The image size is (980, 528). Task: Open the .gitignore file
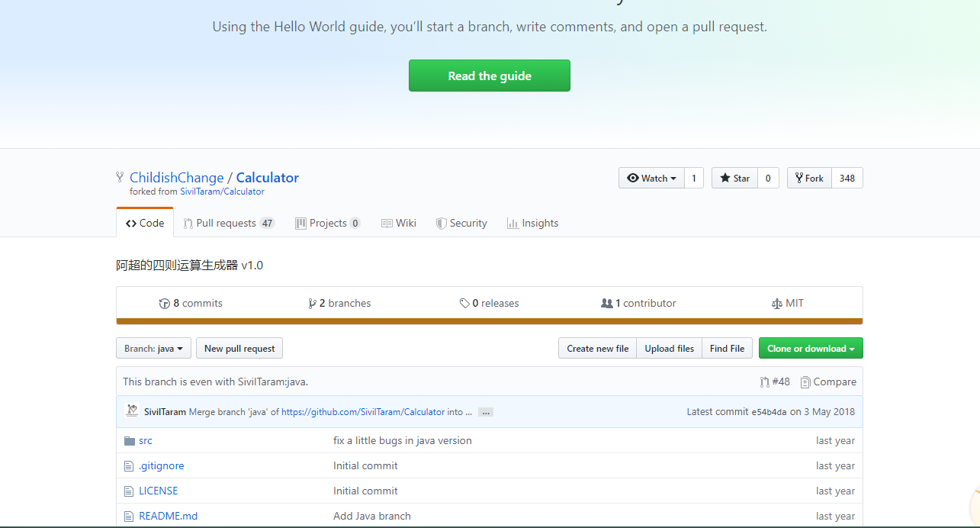coord(161,465)
